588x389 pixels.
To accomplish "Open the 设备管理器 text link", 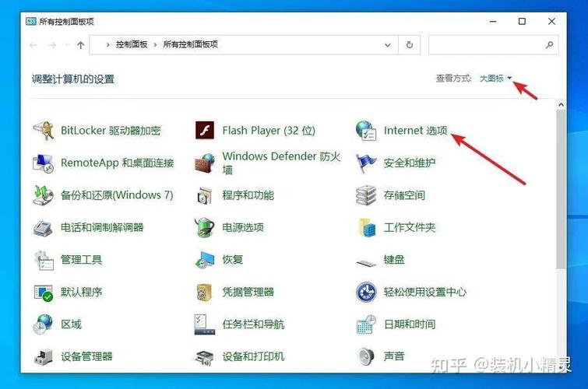I will tap(86, 357).
